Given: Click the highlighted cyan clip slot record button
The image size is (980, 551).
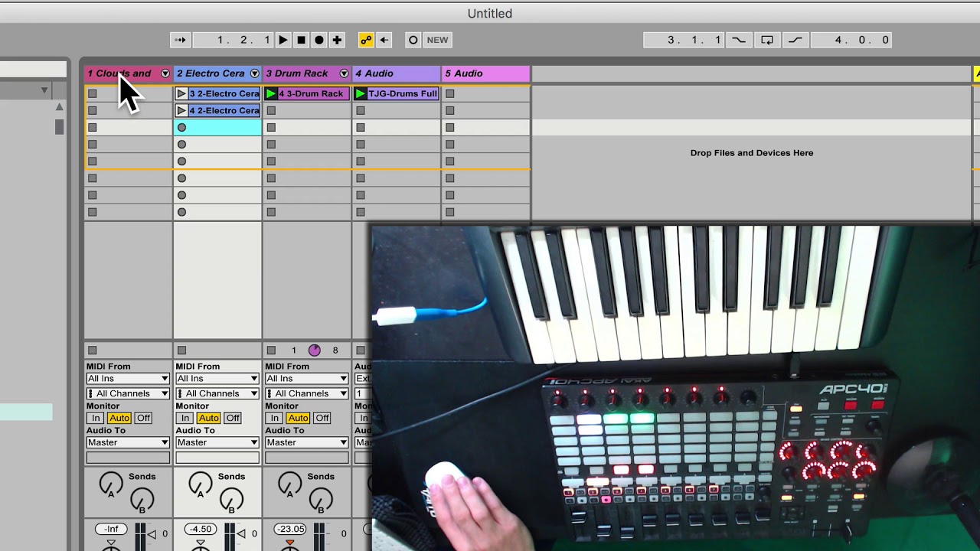Looking at the screenshot, I should pyautogui.click(x=181, y=127).
